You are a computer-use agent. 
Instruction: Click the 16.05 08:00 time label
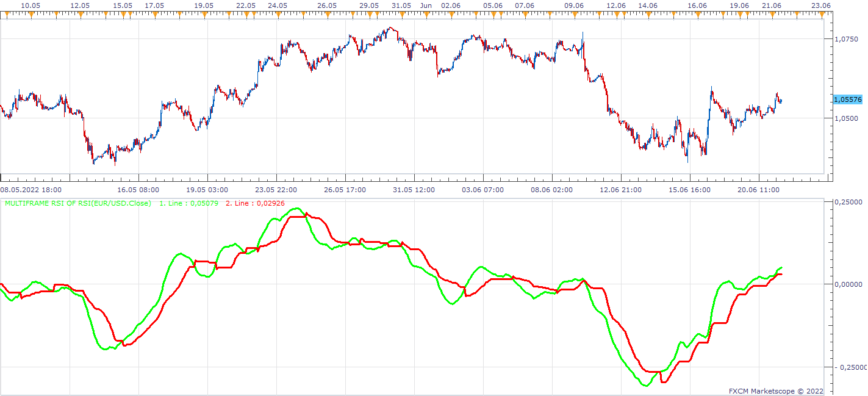click(138, 190)
